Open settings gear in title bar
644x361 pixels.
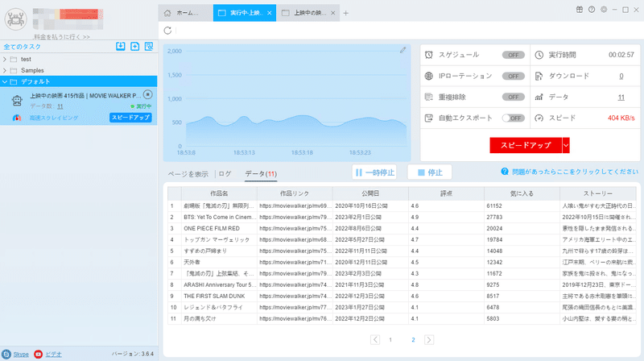pos(604,10)
